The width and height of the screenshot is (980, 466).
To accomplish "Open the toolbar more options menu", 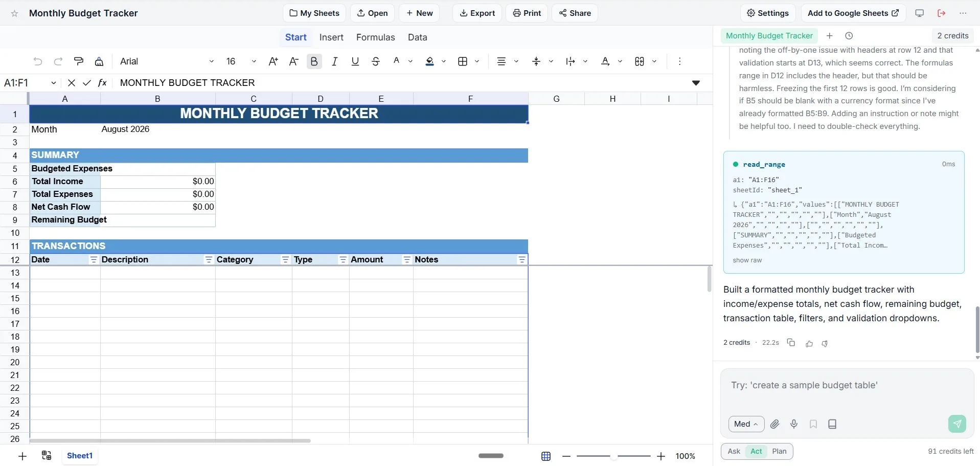I will 679,61.
